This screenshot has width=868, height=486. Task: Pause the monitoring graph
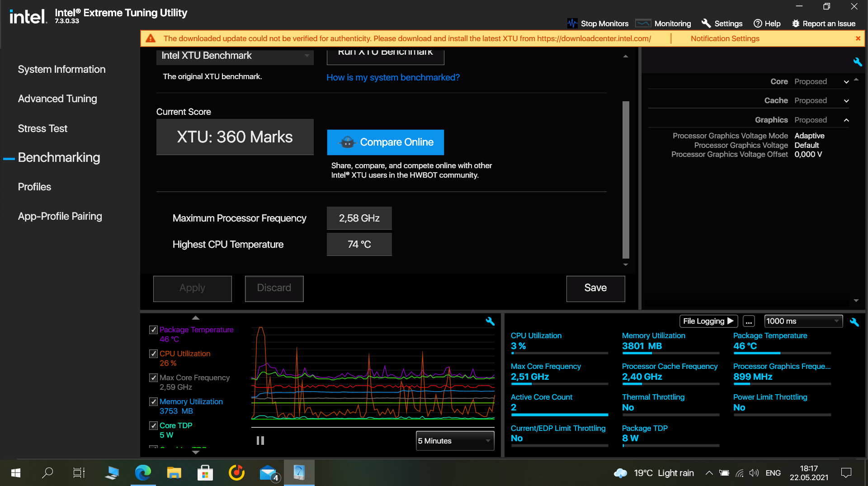point(260,440)
